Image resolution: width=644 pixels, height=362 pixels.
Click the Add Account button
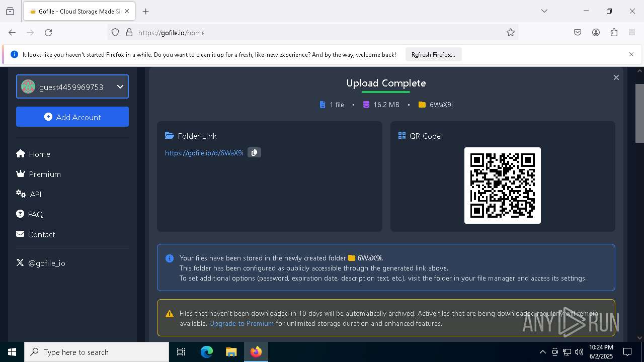(x=72, y=117)
